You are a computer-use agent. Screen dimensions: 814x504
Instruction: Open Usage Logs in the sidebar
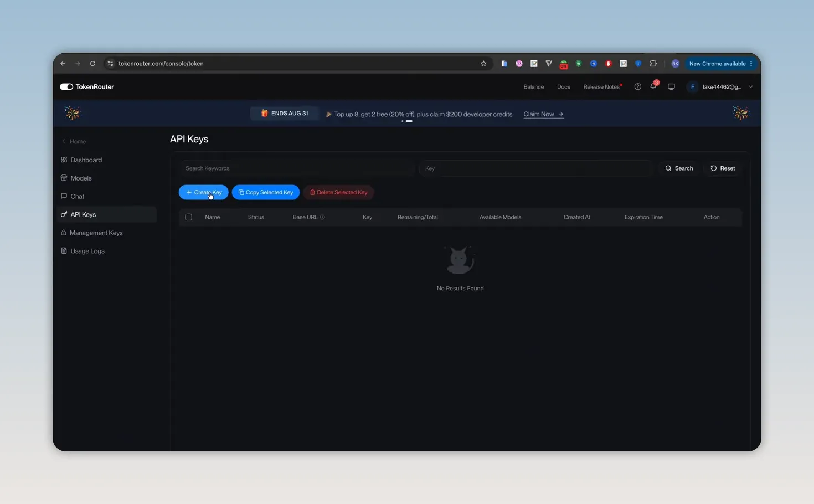click(x=106, y=251)
